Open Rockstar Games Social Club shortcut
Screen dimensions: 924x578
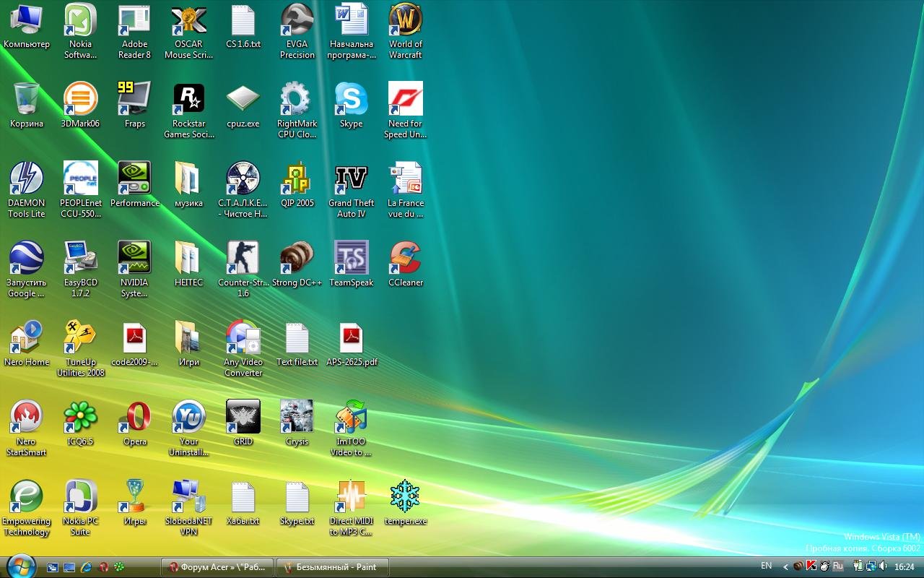[189, 99]
